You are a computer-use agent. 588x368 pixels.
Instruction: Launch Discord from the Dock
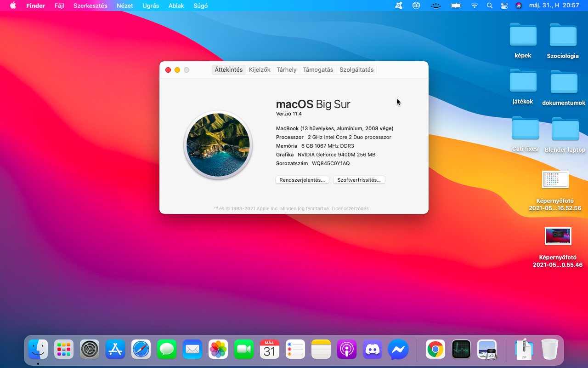[x=373, y=350]
